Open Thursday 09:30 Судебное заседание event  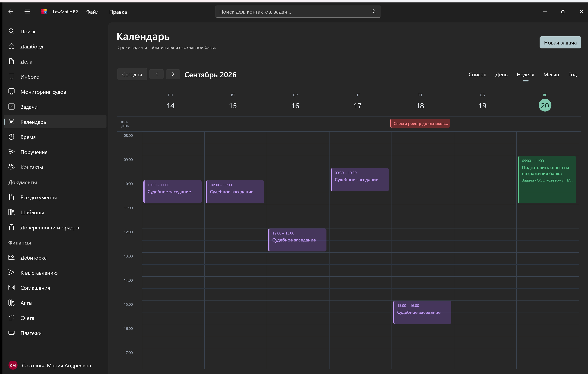point(360,179)
